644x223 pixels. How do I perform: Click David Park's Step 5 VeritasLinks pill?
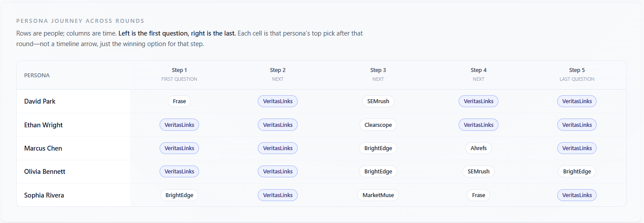[x=576, y=101]
